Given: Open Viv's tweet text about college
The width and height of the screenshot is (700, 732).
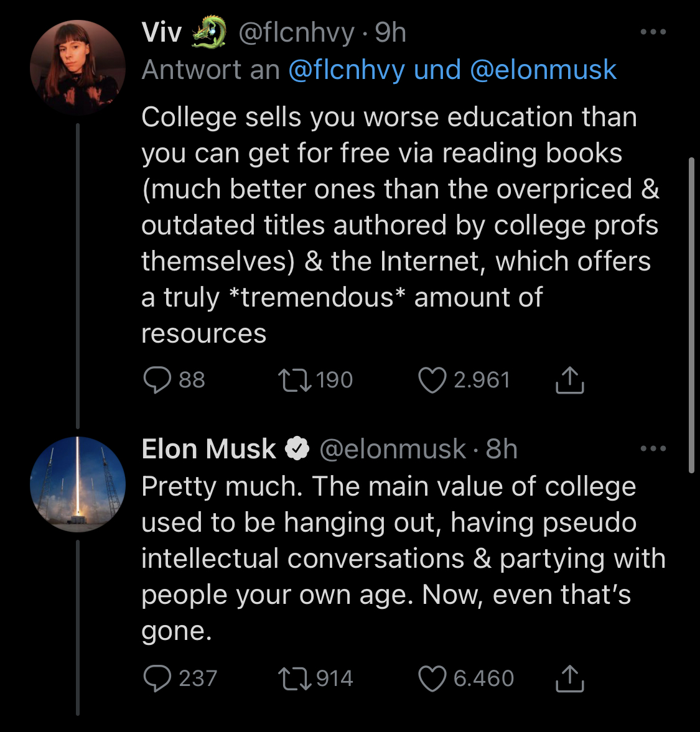Looking at the screenshot, I should tap(398, 225).
